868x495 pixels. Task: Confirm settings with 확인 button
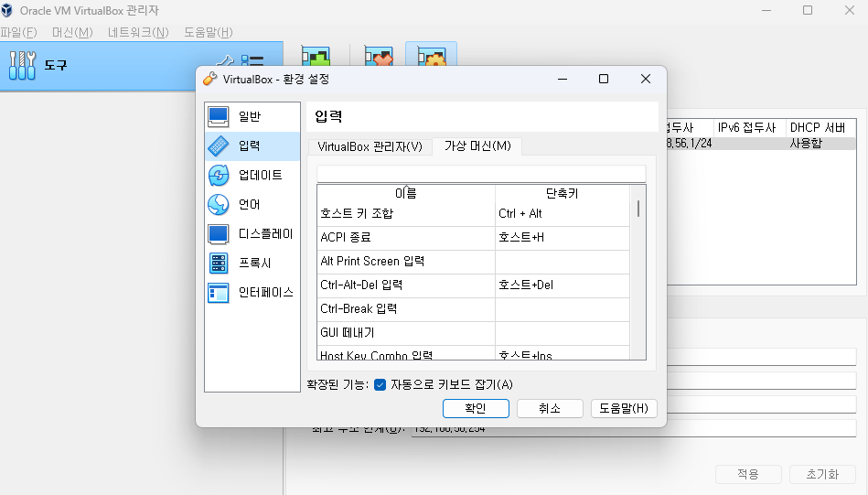pos(476,409)
